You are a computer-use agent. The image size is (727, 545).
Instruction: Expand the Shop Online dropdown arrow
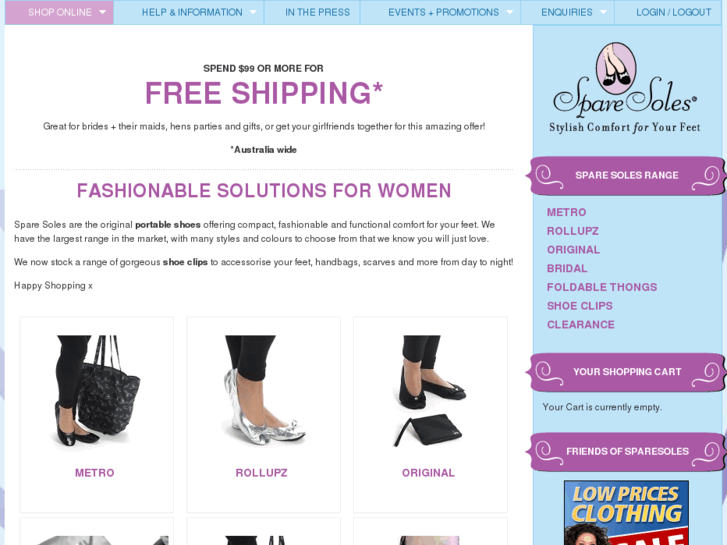102,12
